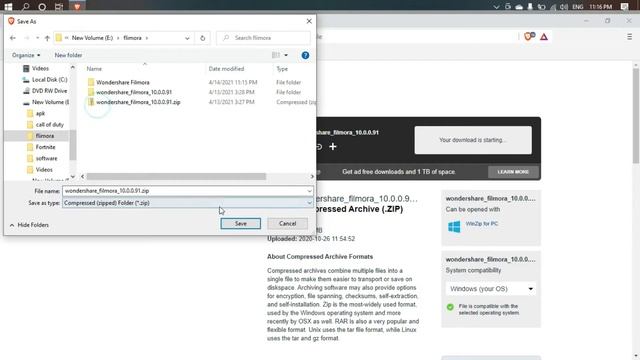
Task: Click the Cancel button
Action: [287, 223]
